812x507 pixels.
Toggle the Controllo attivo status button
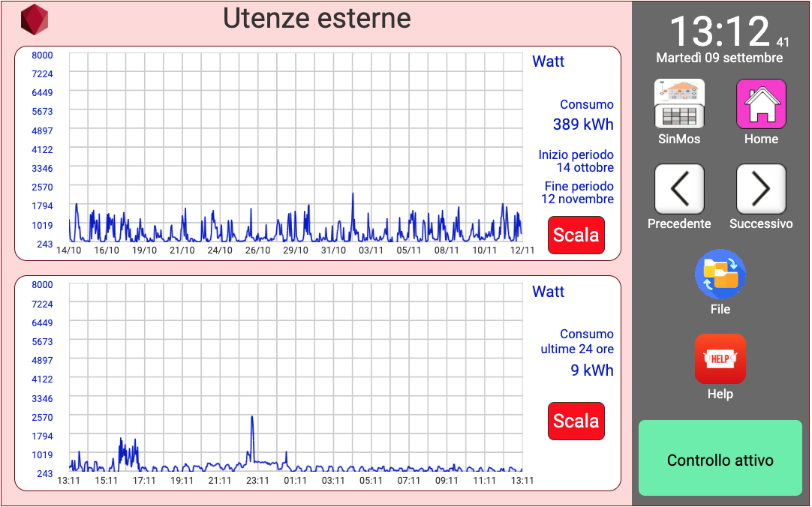click(x=720, y=458)
